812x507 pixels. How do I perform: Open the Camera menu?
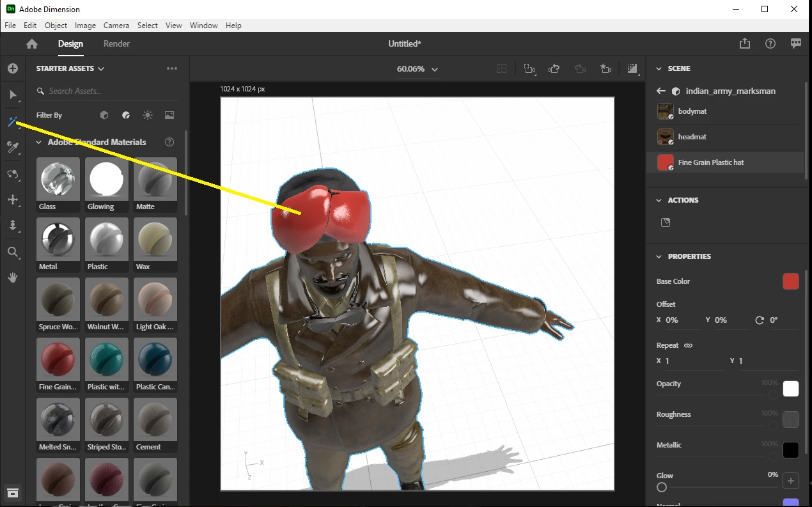coord(116,26)
